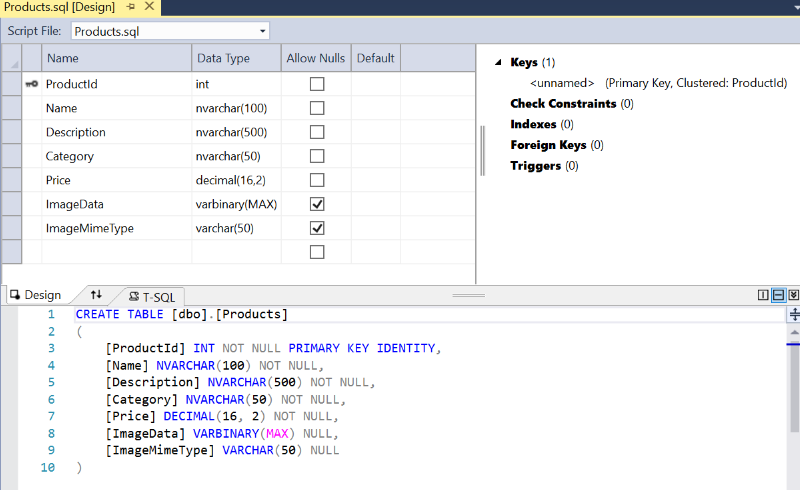The height and width of the screenshot is (490, 800).
Task: Select Check Constraints (0) node
Action: (x=572, y=104)
